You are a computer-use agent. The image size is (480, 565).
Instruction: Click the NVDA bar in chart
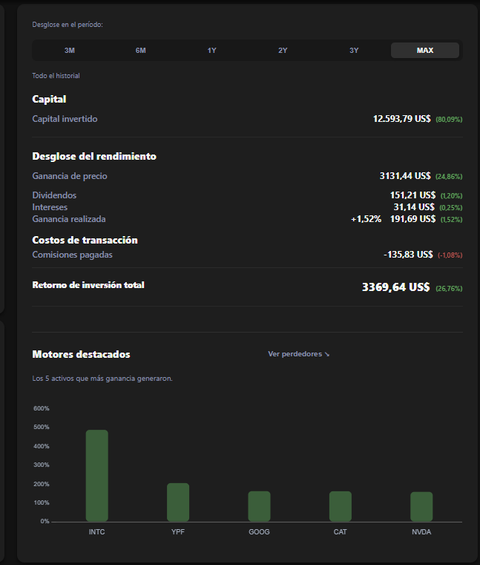422,507
